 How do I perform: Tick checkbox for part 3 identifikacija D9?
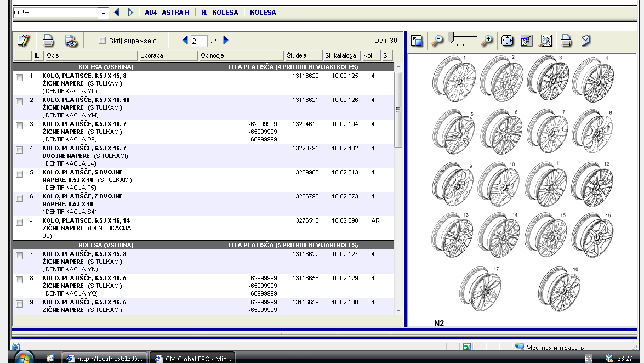point(19,126)
